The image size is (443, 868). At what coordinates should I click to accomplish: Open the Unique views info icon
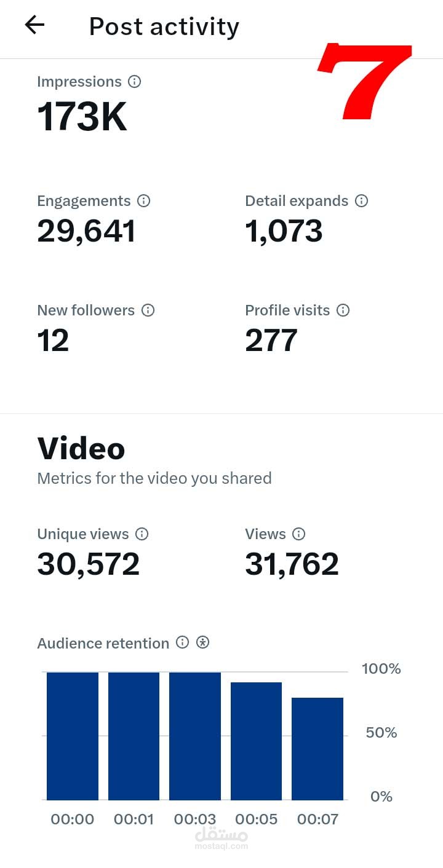tap(142, 534)
